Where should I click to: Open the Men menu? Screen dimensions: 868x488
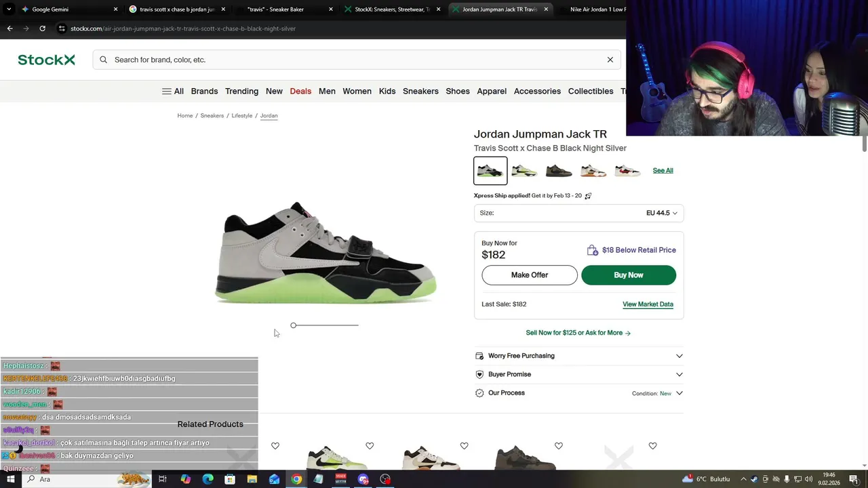pos(327,91)
